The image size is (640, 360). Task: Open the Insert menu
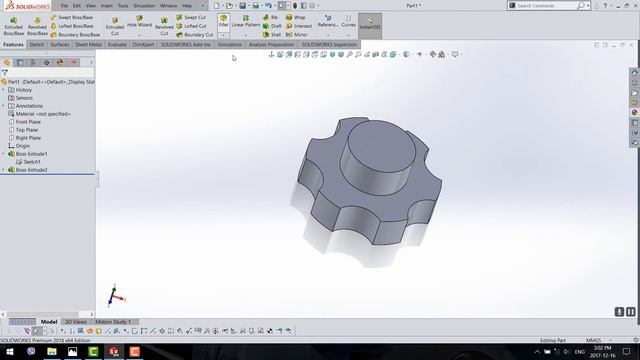point(107,6)
